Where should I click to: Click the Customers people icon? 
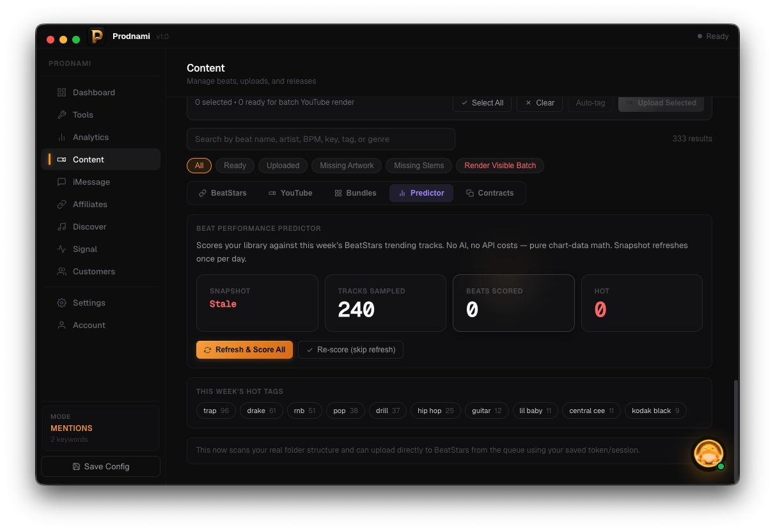click(x=61, y=272)
